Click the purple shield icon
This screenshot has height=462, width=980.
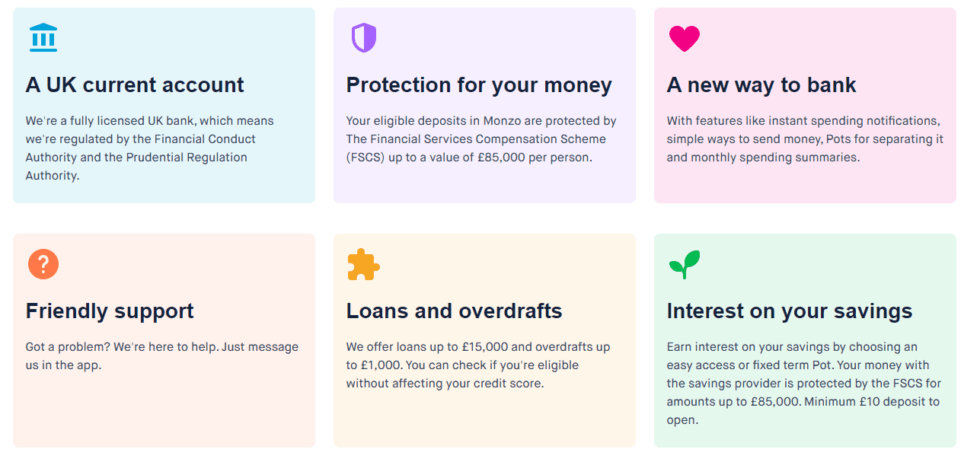(x=364, y=37)
